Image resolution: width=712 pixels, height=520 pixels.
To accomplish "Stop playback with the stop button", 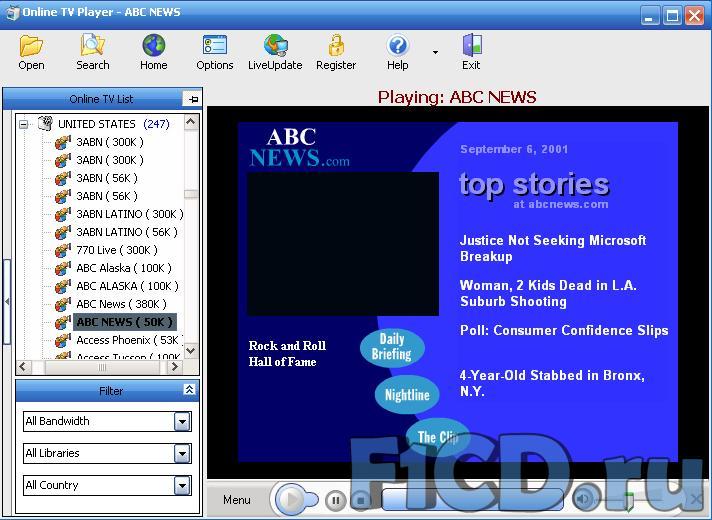I will pos(361,500).
